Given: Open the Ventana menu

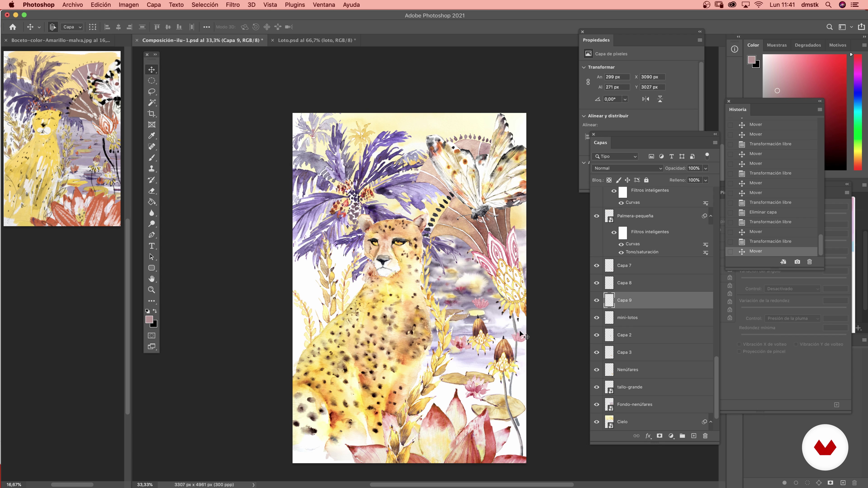Looking at the screenshot, I should [x=324, y=5].
